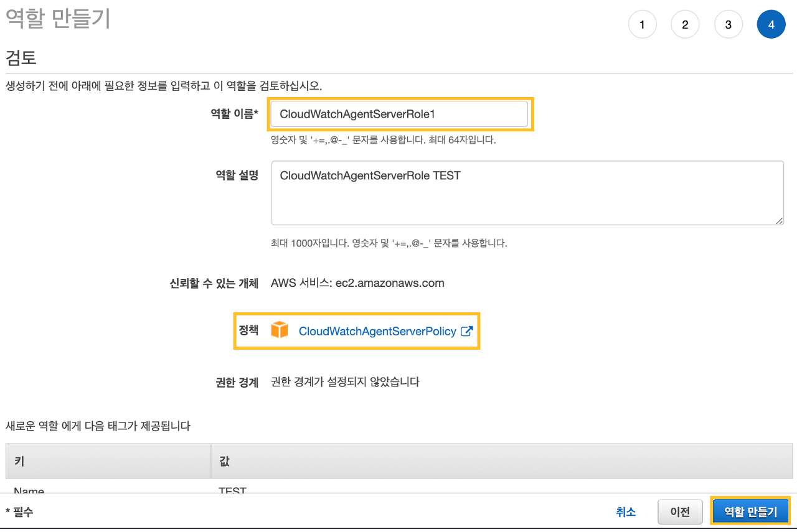The height and width of the screenshot is (532, 797).
Task: Open the CloudWatchAgentServerPolicy link
Action: [x=377, y=331]
